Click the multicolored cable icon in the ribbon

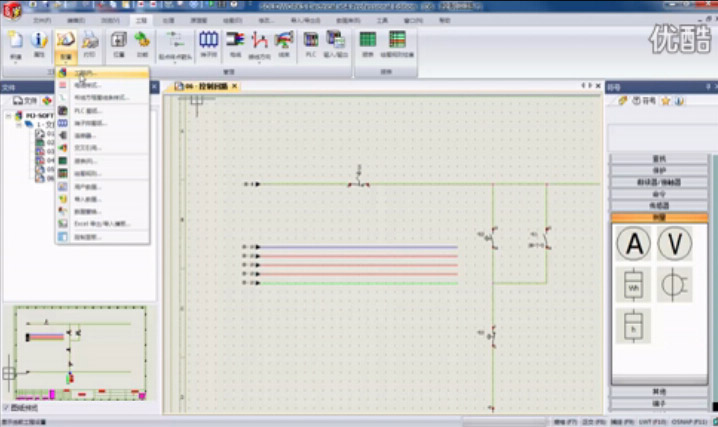tap(235, 40)
